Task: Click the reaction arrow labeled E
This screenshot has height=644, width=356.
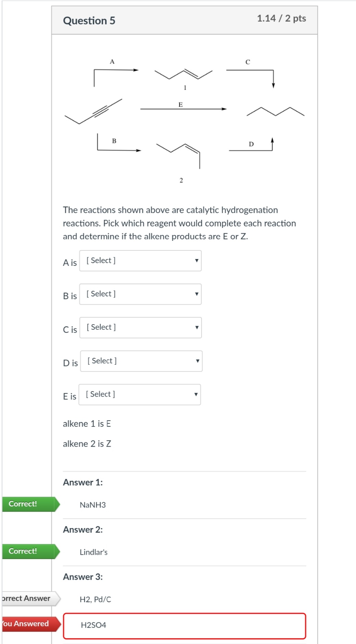Action: pyautogui.click(x=183, y=109)
